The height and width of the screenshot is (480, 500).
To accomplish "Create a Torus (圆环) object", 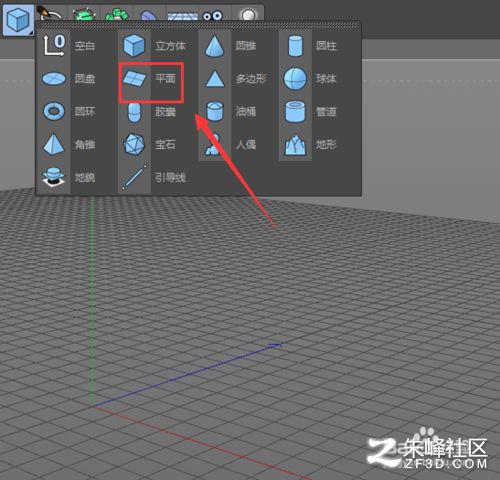I will [x=54, y=111].
